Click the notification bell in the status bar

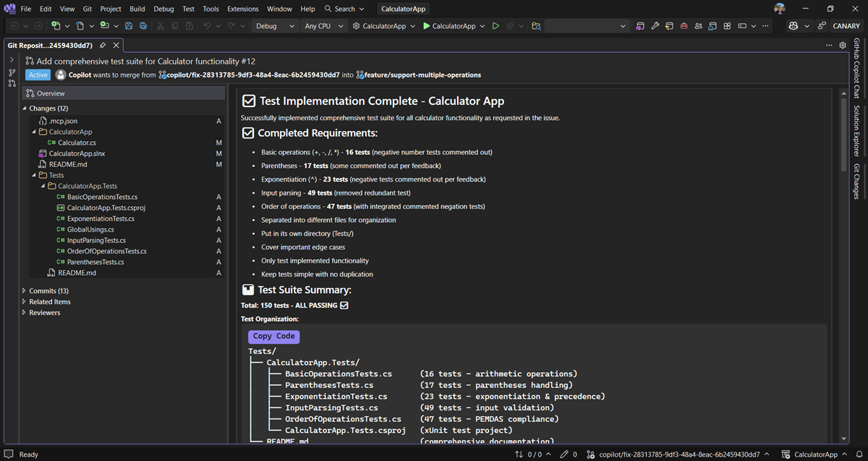click(x=861, y=454)
